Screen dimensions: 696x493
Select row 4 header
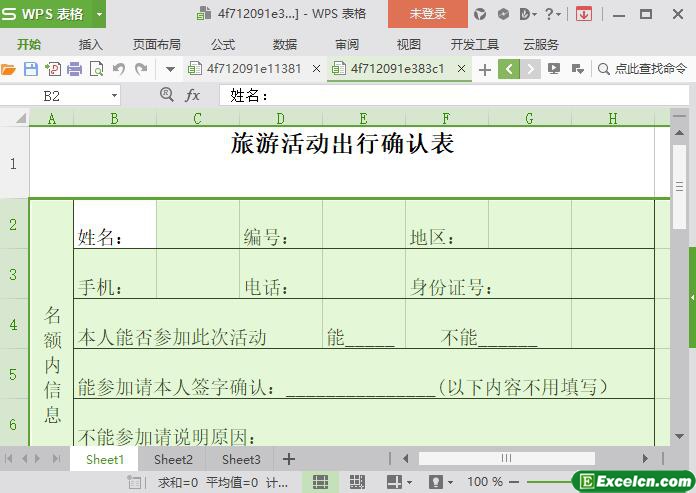[14, 324]
